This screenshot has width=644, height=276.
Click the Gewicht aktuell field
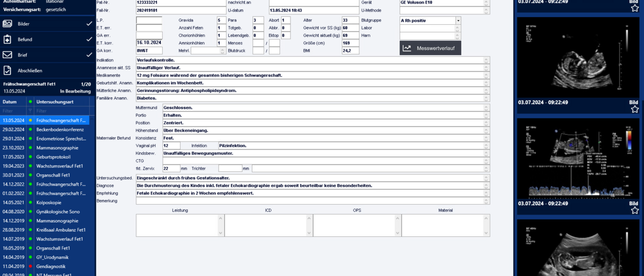tap(350, 35)
